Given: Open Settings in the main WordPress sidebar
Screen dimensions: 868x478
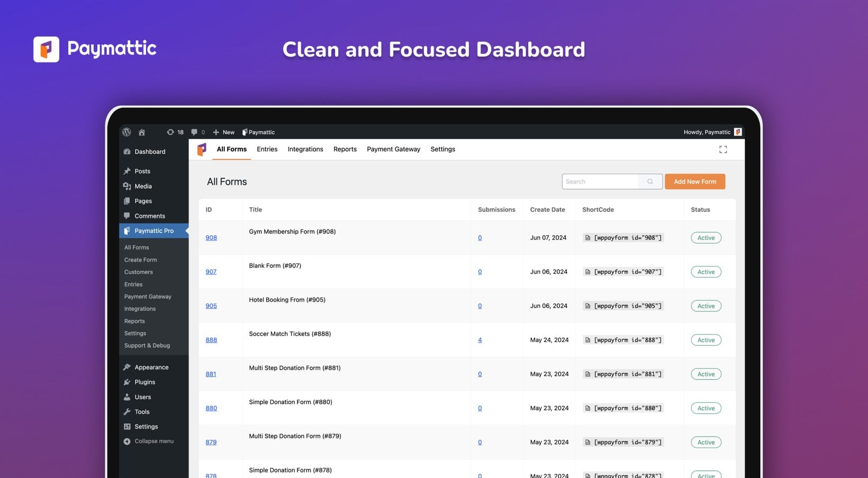Looking at the screenshot, I should point(154,427).
